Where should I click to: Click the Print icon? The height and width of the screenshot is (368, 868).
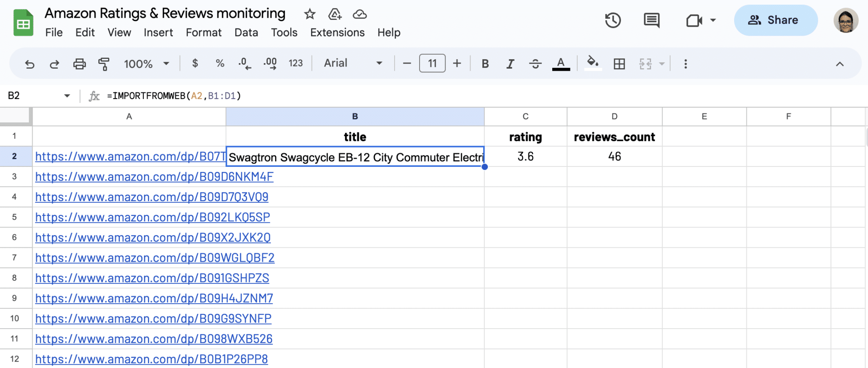click(79, 64)
